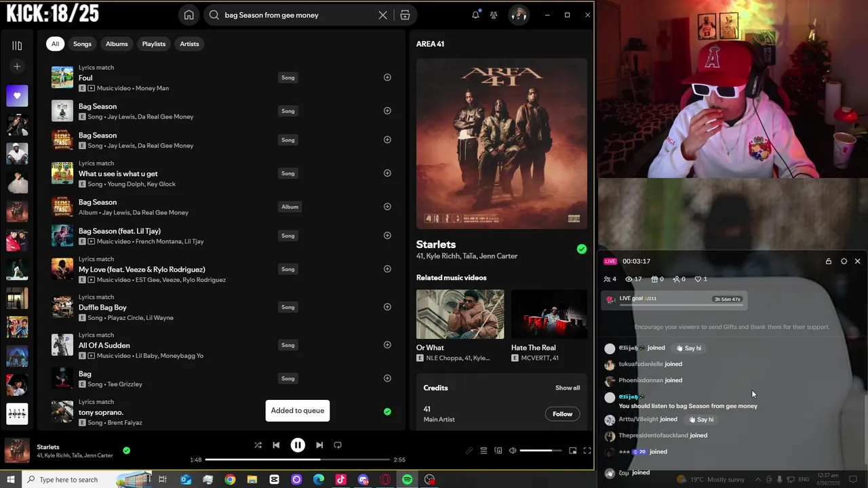Mute the volume speaker icon
868x488 pixels.
pos(513,451)
